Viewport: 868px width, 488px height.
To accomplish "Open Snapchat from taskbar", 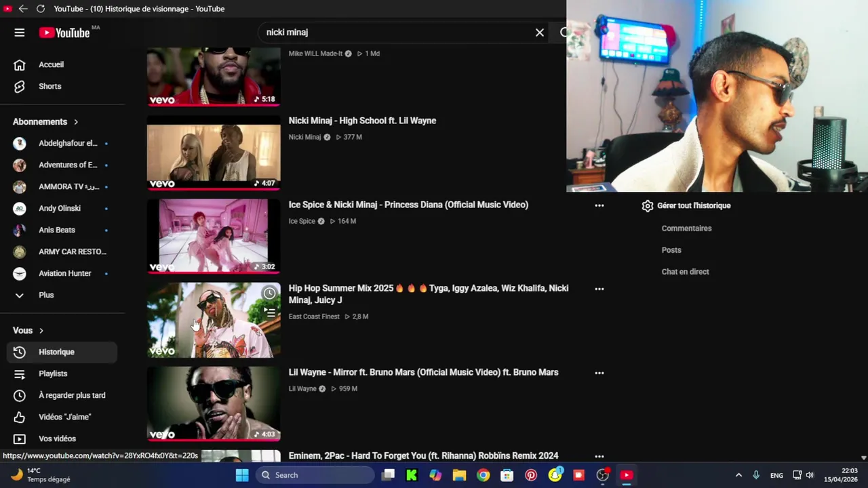I will 555,475.
